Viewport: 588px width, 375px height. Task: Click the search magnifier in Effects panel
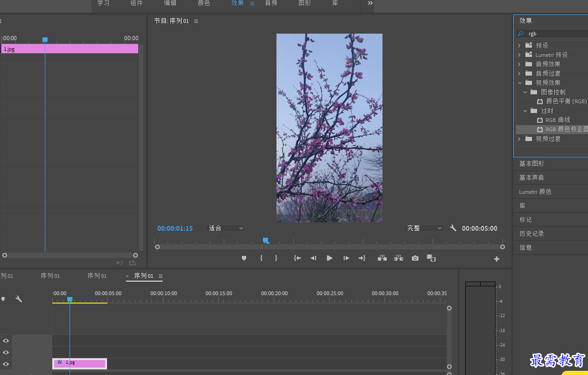pyautogui.click(x=521, y=34)
